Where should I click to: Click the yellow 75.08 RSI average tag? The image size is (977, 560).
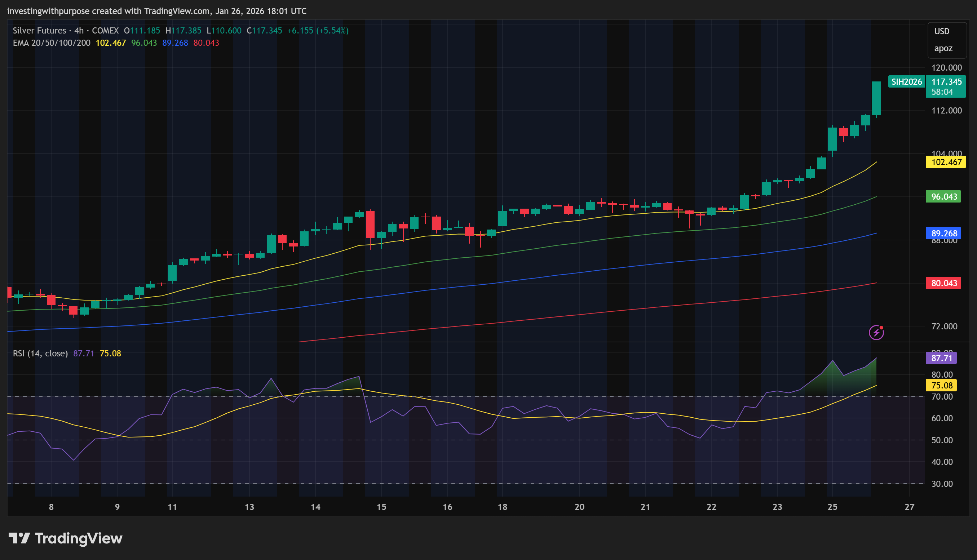(x=941, y=385)
